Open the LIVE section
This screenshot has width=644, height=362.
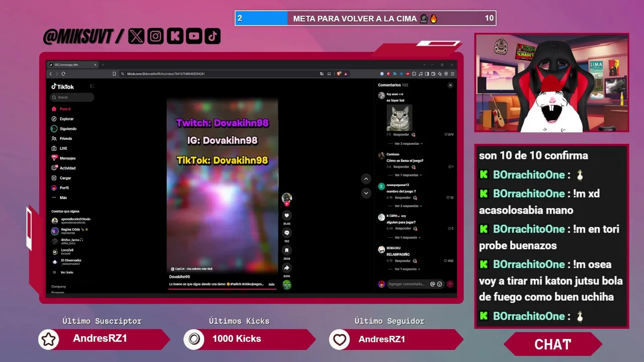[59, 148]
